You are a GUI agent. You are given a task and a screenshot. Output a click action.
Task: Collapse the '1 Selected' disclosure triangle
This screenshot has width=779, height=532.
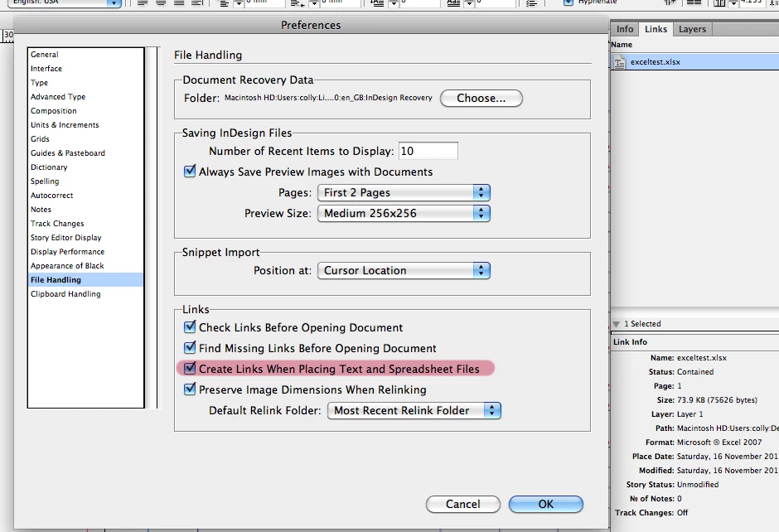click(616, 324)
